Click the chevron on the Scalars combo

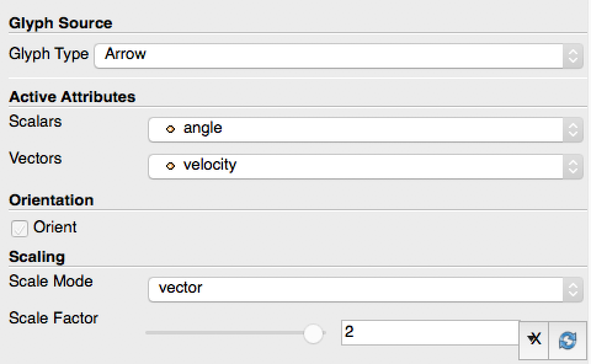pos(573,130)
